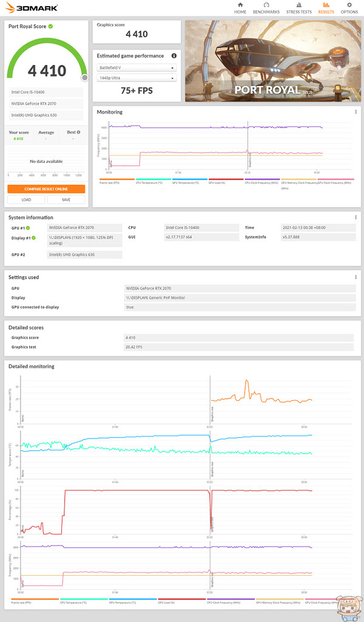364x622 pixels.
Task: Click the Display #1 DISPLAY6 1920 × 1080 value
Action: 84,241
